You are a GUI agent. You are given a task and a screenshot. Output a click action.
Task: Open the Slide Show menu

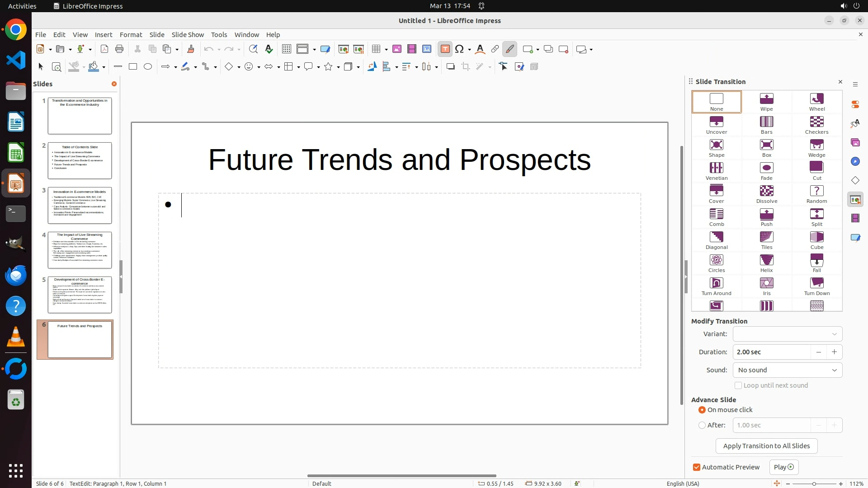pos(188,35)
